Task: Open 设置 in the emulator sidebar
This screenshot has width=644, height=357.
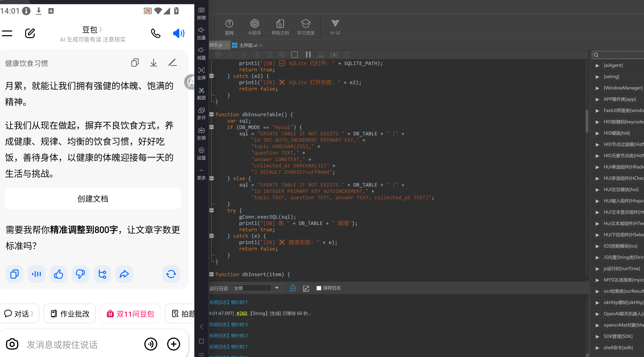Action: point(201,154)
